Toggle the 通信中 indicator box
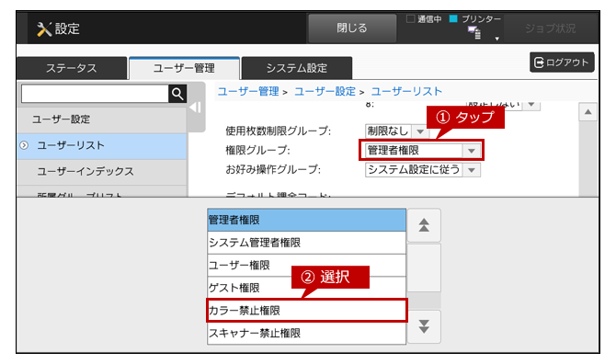This screenshot has width=616, height=364. tap(411, 18)
